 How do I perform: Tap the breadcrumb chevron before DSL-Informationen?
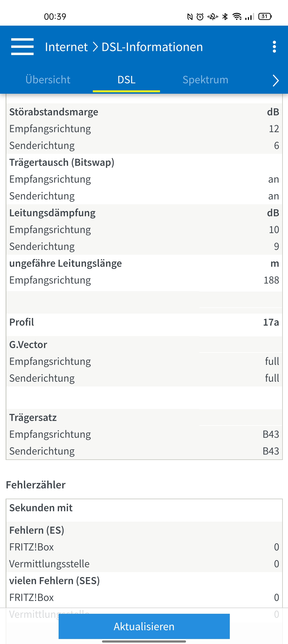coord(95,47)
